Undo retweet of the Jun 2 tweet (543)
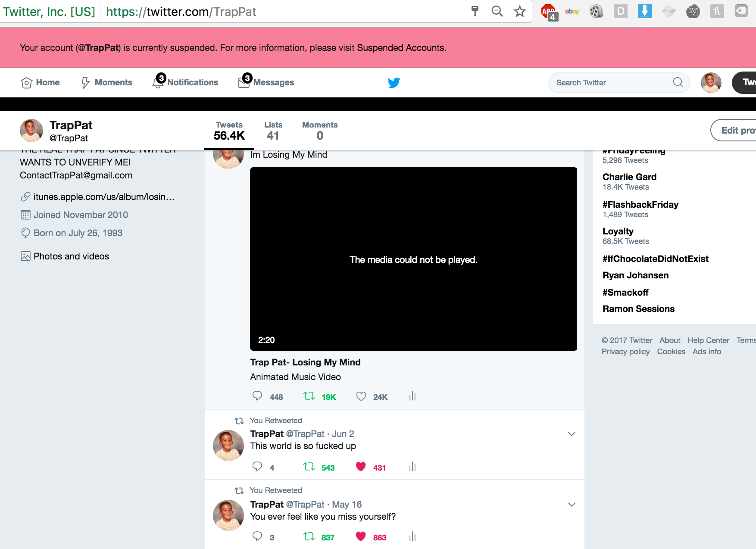 tap(309, 467)
